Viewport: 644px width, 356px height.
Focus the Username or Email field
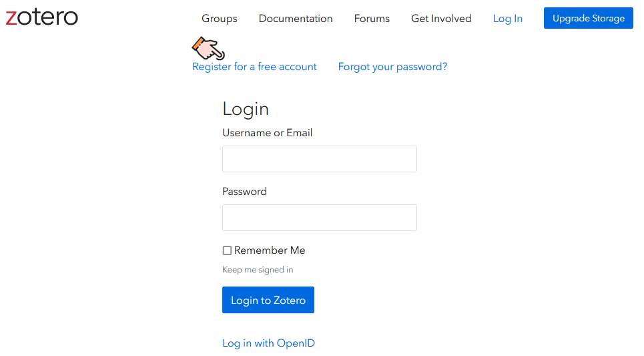pyautogui.click(x=320, y=159)
